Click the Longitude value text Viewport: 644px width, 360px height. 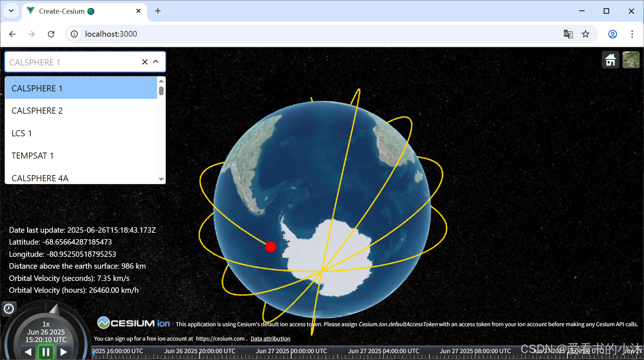tap(63, 254)
